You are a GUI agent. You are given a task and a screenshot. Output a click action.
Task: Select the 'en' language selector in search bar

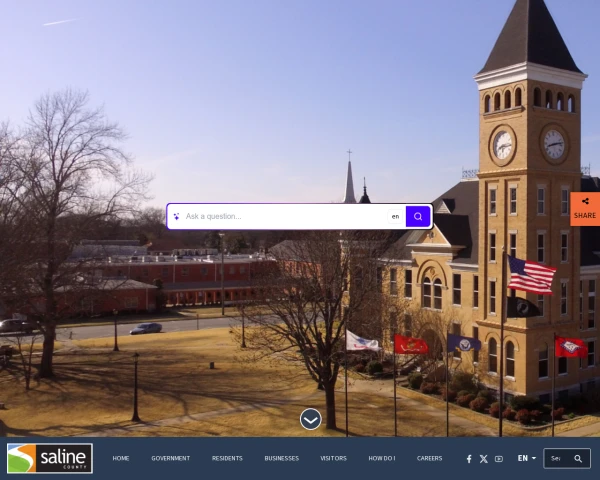[395, 216]
